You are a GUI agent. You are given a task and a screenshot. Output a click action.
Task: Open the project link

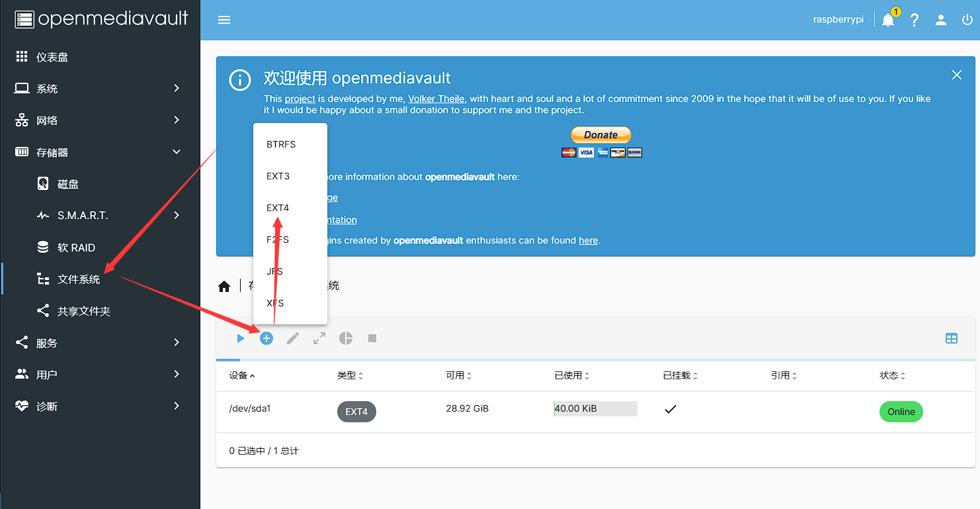[300, 99]
